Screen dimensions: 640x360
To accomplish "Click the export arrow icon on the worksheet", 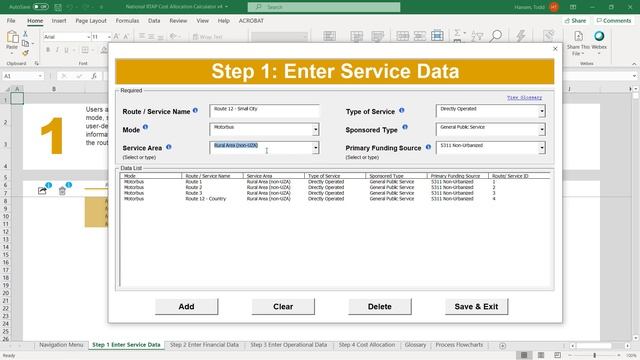I will [42, 191].
